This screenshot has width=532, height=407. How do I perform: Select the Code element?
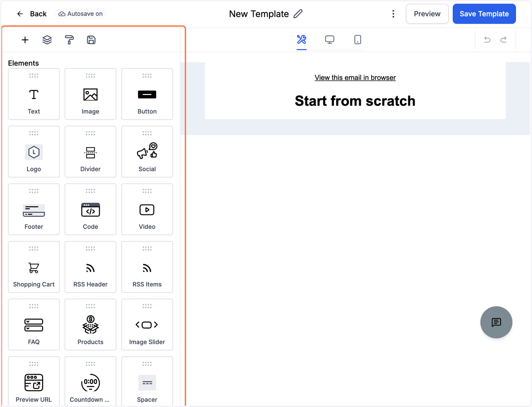(90, 209)
